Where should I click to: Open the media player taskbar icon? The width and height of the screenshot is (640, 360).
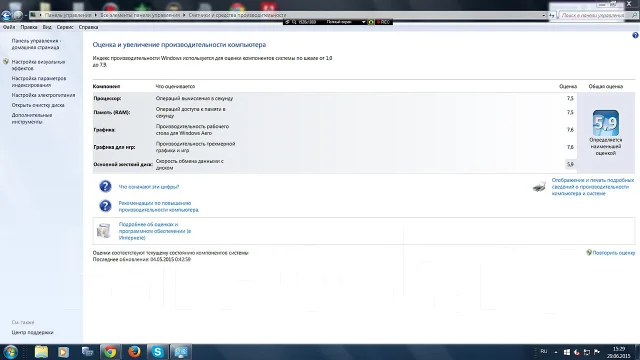coord(63,352)
